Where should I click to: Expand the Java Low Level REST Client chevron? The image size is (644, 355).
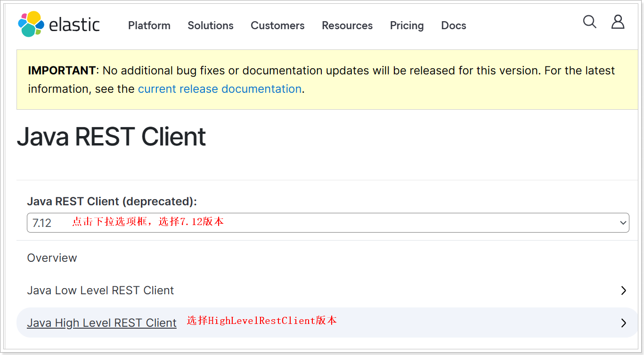(623, 290)
